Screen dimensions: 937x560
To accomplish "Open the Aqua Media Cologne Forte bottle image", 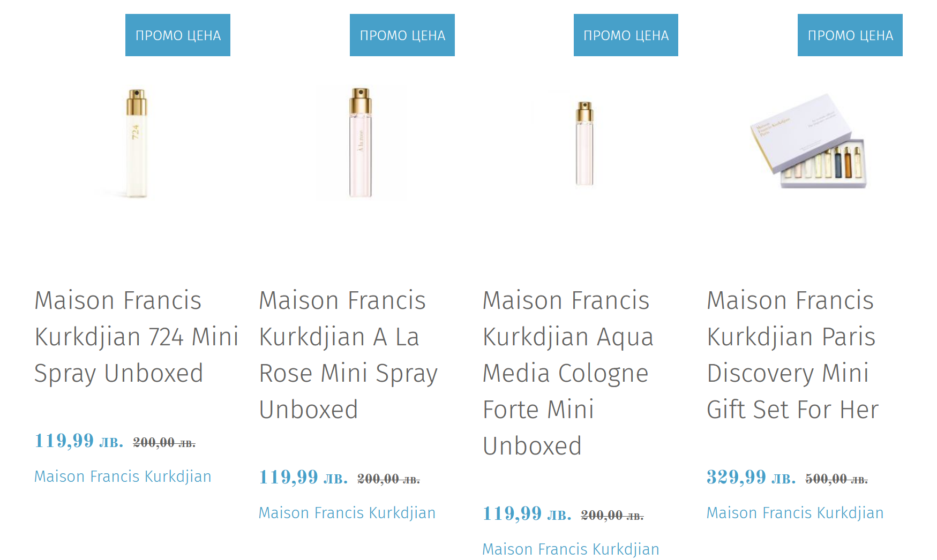I will coord(584,143).
